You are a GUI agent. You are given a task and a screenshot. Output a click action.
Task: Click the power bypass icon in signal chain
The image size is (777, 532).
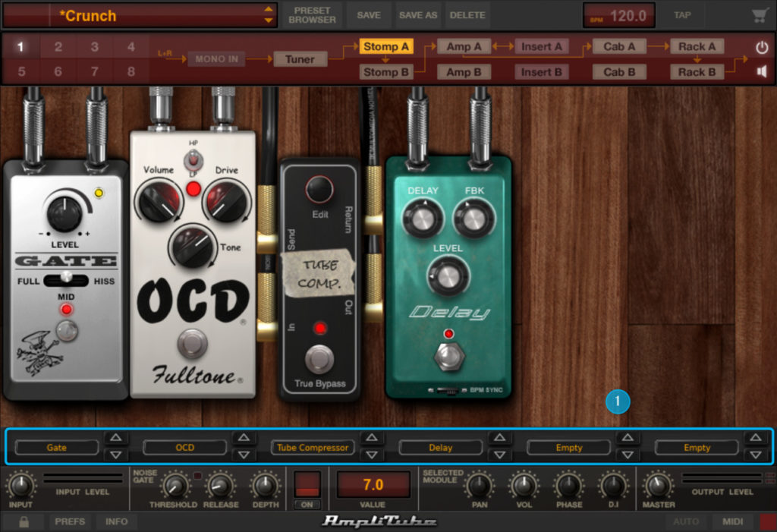coord(762,47)
